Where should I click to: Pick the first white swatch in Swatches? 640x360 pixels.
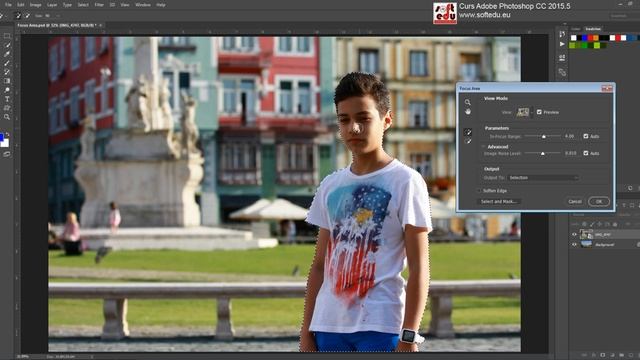[573, 38]
